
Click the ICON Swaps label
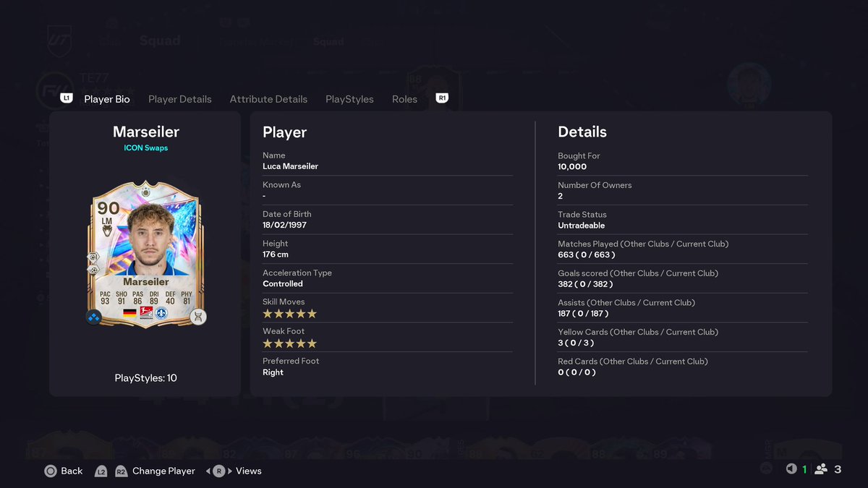[145, 147]
